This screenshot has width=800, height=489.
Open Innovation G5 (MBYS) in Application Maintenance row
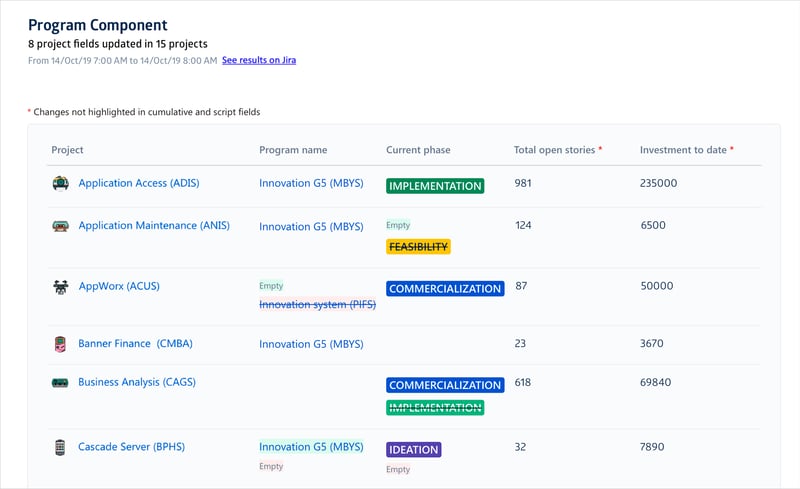pyautogui.click(x=311, y=227)
